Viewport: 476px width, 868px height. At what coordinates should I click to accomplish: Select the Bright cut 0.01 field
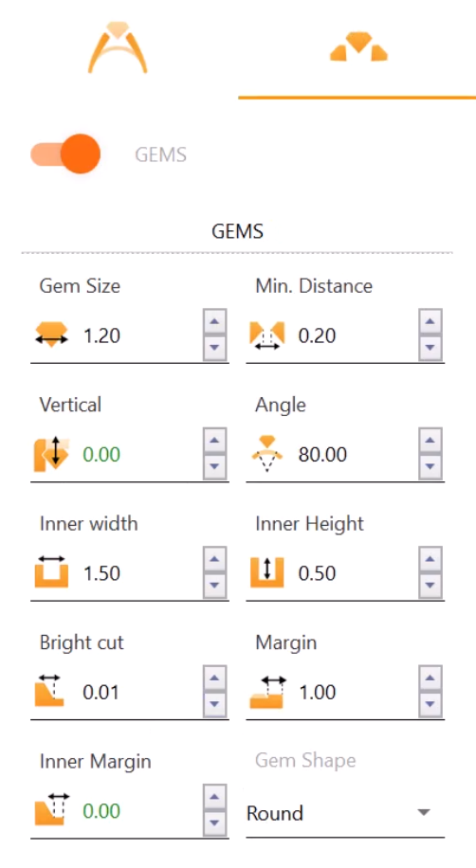point(139,692)
